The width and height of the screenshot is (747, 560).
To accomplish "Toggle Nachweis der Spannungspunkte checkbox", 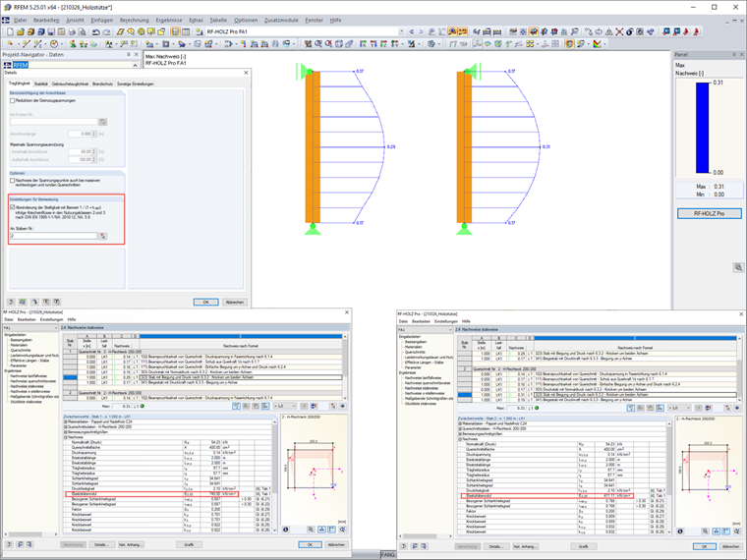I will [x=13, y=181].
